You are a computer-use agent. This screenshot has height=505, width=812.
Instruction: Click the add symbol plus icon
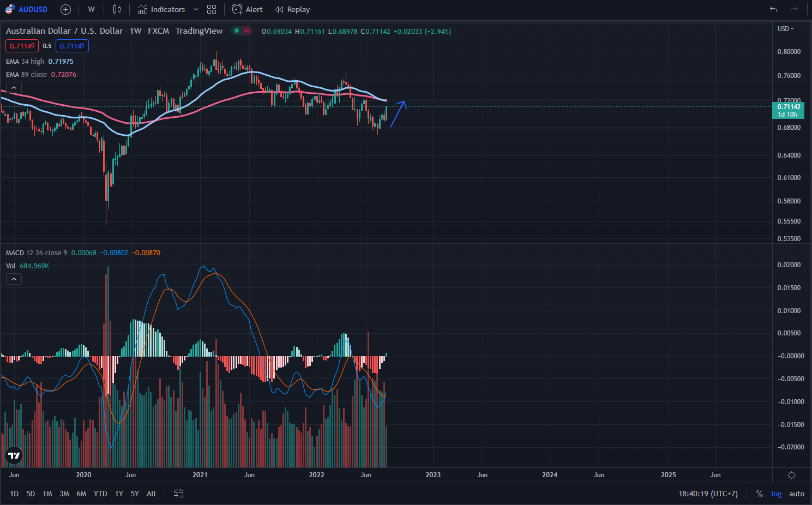coord(65,9)
